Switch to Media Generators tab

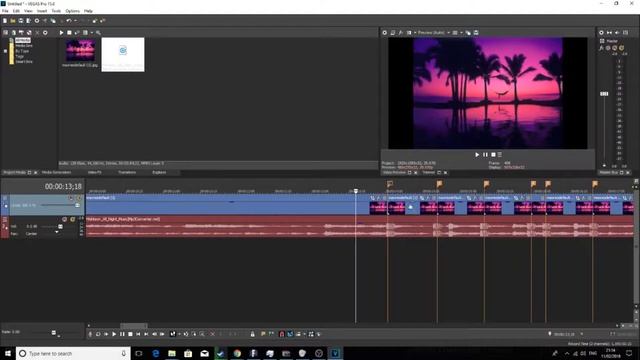(x=56, y=173)
